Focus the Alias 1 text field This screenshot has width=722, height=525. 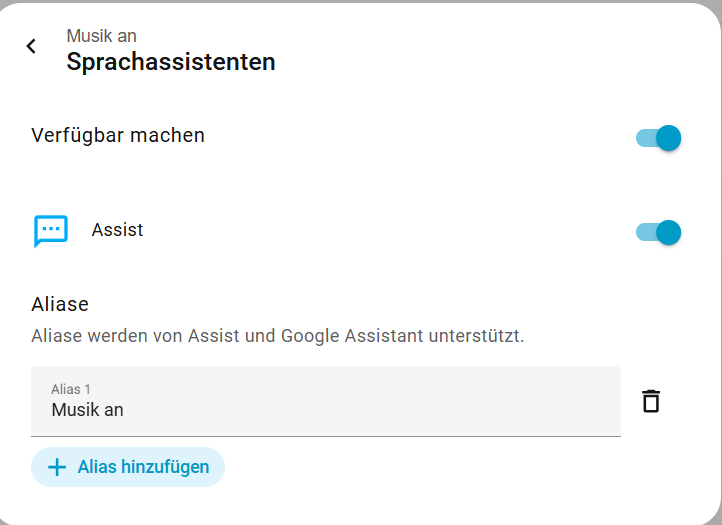pyautogui.click(x=326, y=401)
